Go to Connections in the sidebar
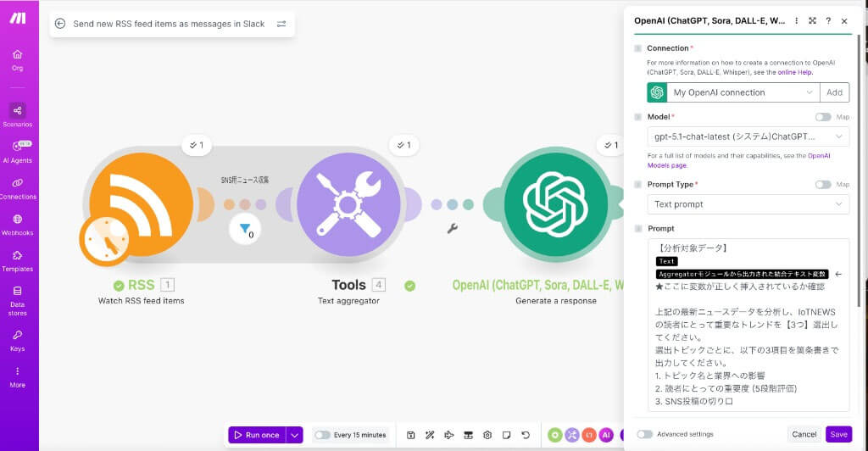The width and height of the screenshot is (868, 451). (x=18, y=187)
